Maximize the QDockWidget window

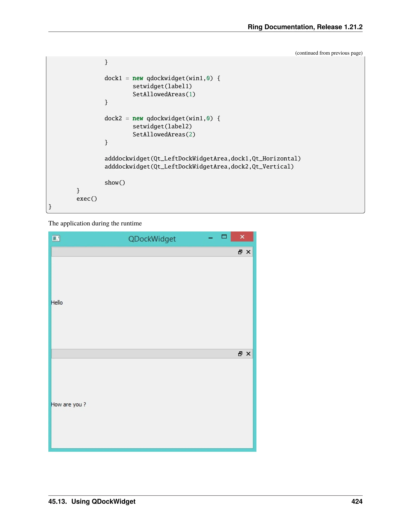[x=224, y=237]
